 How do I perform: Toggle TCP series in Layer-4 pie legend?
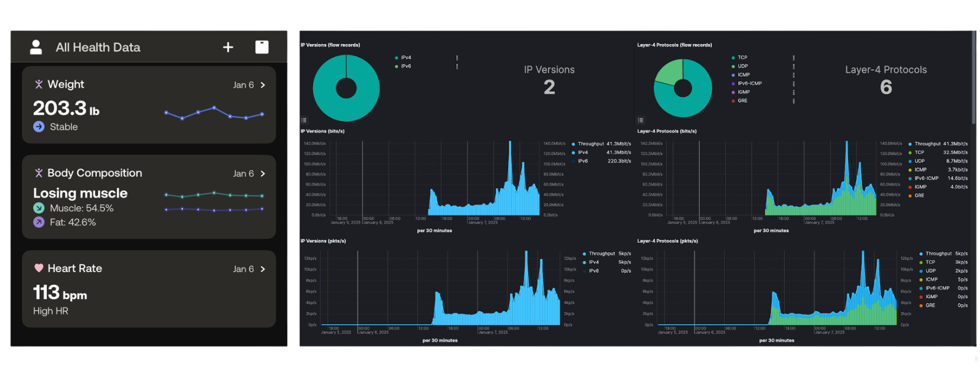tap(740, 58)
